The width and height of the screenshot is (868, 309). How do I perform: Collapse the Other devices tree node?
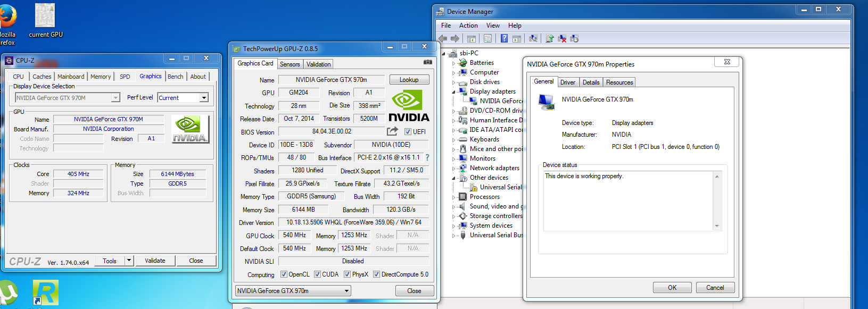[x=454, y=178]
